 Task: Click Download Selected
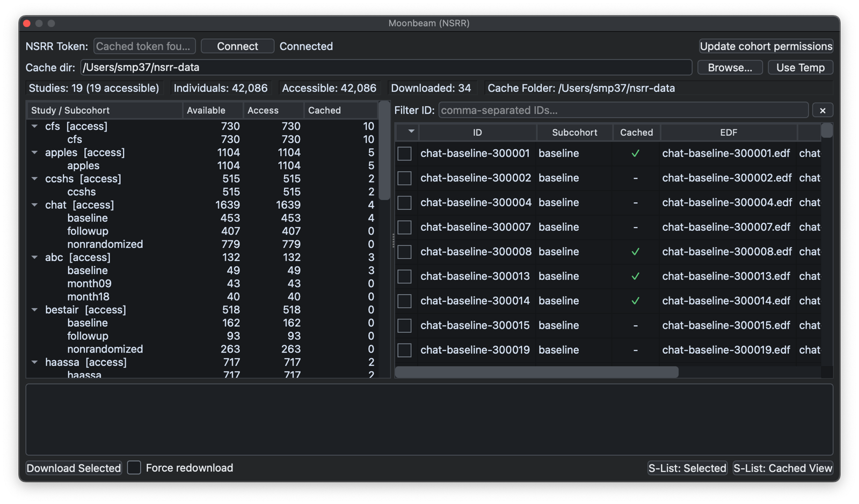coord(74,468)
